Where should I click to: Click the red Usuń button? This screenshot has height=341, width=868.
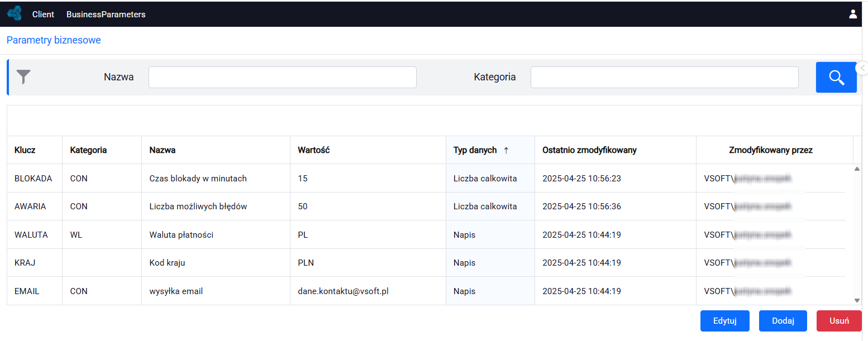(839, 321)
